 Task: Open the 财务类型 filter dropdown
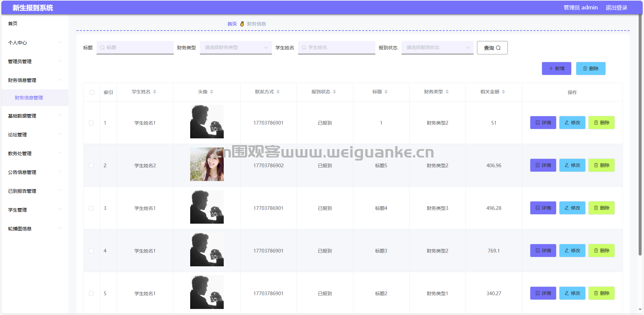(236, 48)
